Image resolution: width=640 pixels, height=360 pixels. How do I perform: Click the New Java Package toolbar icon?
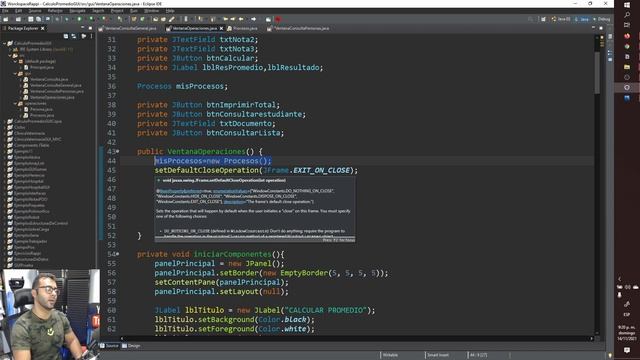(134, 19)
